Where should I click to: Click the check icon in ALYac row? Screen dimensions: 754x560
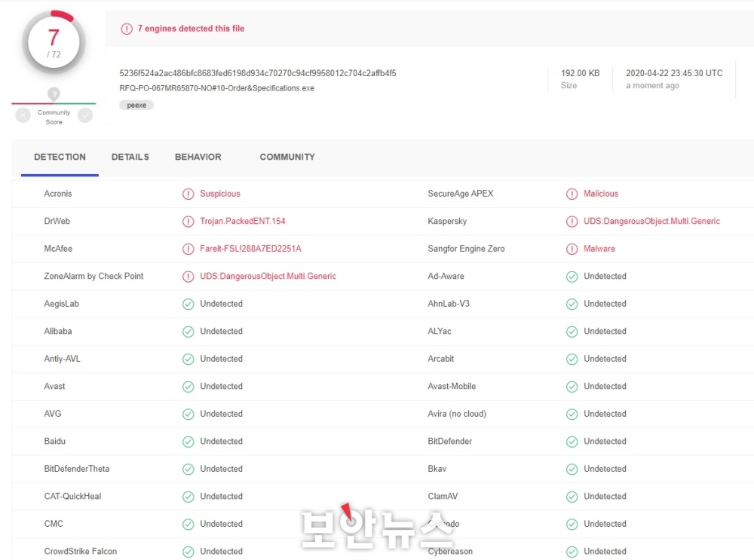click(x=572, y=331)
